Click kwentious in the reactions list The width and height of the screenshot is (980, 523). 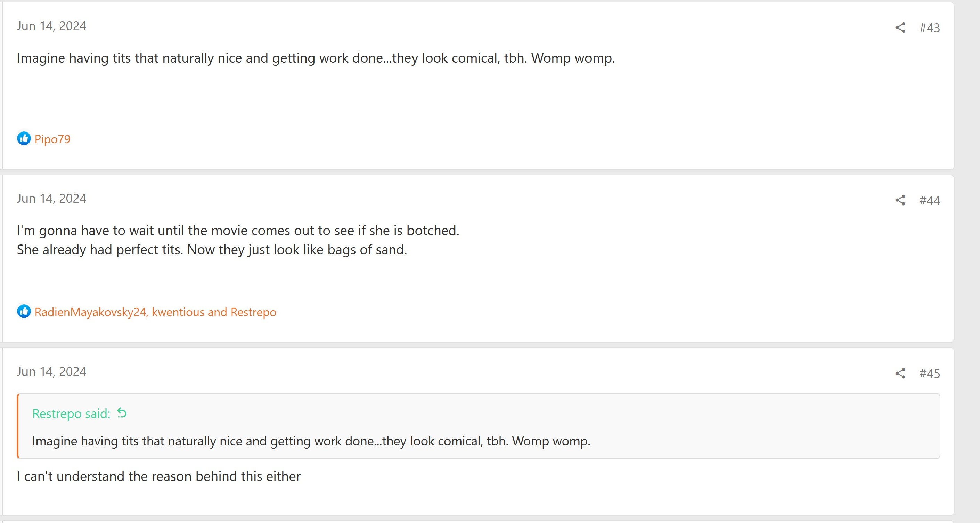(178, 312)
